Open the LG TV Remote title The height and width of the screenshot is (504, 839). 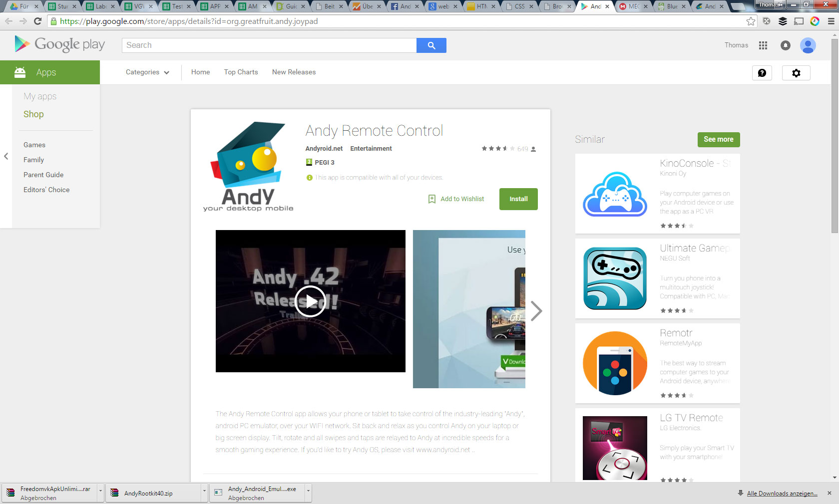coord(691,418)
